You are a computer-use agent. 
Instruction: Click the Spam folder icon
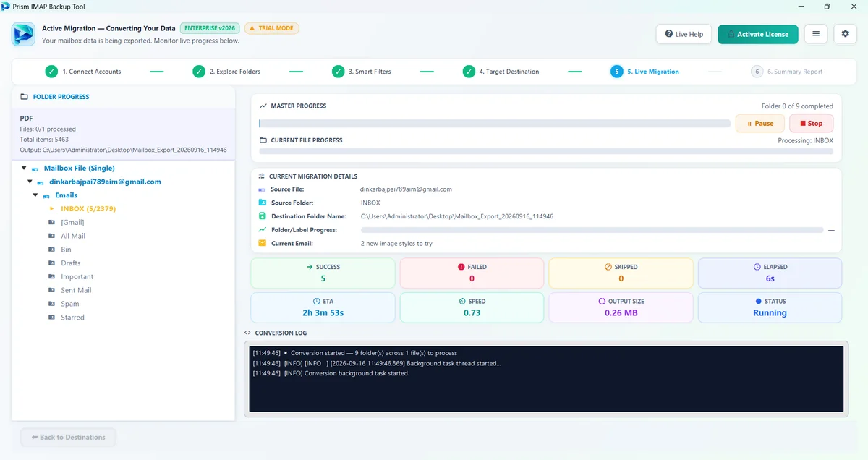[51, 304]
